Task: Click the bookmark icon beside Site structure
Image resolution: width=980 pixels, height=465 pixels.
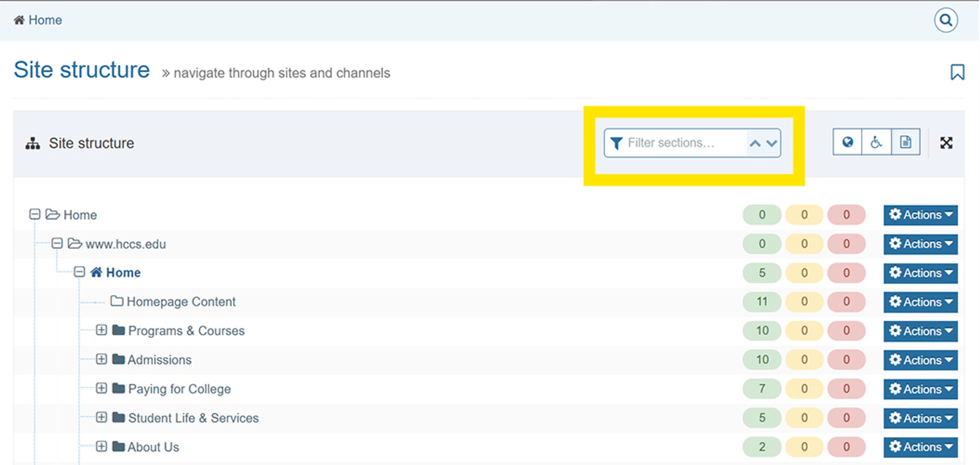Action: [957, 72]
